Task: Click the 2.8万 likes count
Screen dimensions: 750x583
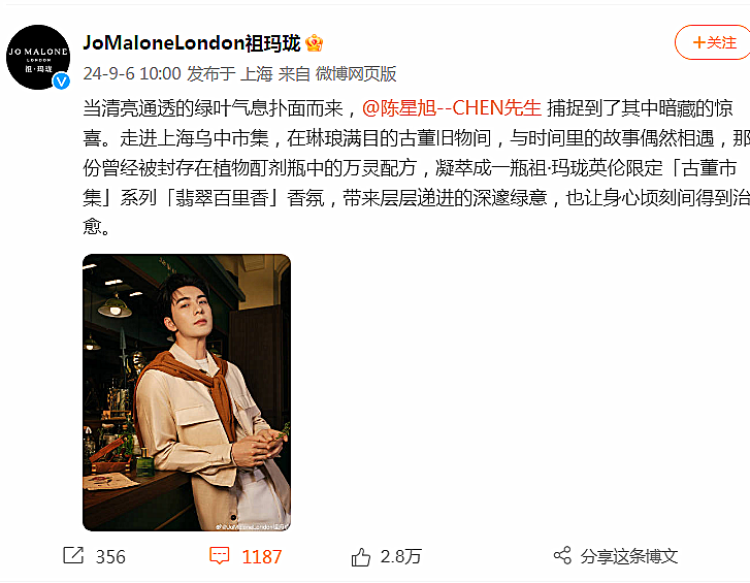Action: coord(401,557)
